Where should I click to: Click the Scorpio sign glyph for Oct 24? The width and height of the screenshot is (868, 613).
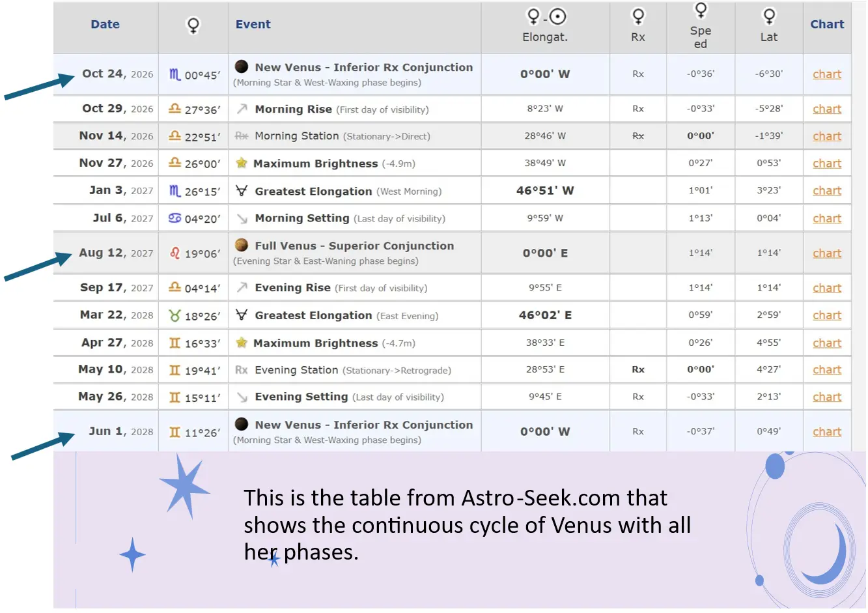pos(175,75)
